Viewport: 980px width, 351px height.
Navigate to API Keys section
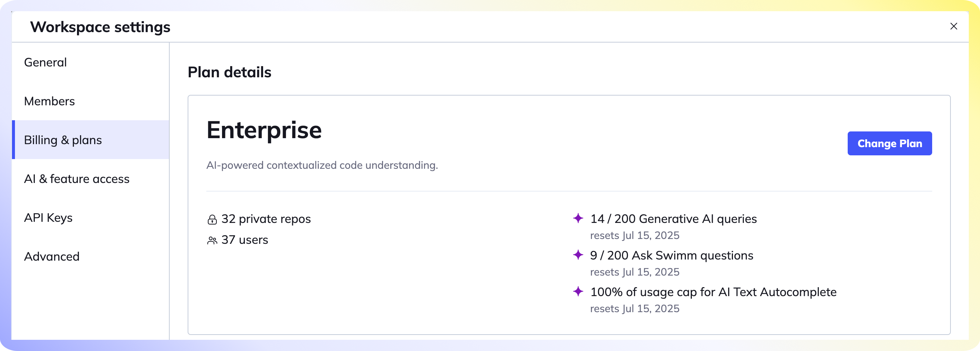[x=90, y=218]
